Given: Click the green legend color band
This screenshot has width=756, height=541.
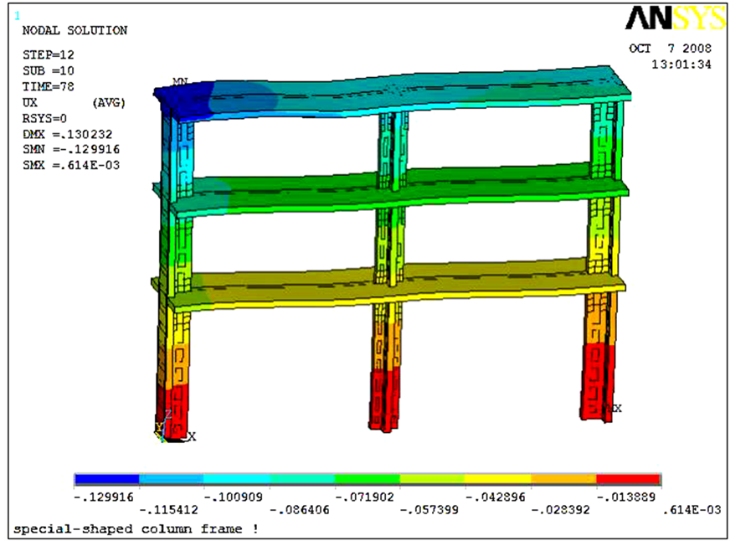Looking at the screenshot, I should coord(367,480).
